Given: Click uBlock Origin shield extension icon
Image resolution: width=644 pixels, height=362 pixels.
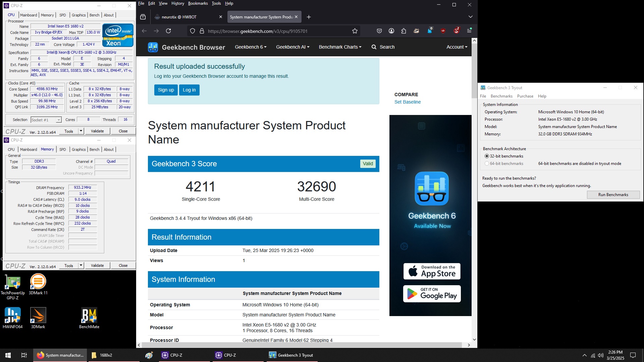Looking at the screenshot, I should (443, 31).
